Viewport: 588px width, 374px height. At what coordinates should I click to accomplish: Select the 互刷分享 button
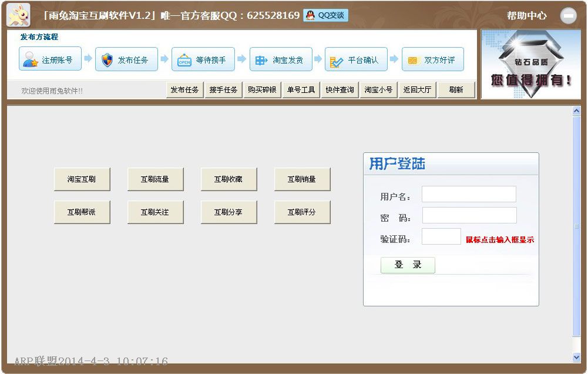tap(229, 212)
